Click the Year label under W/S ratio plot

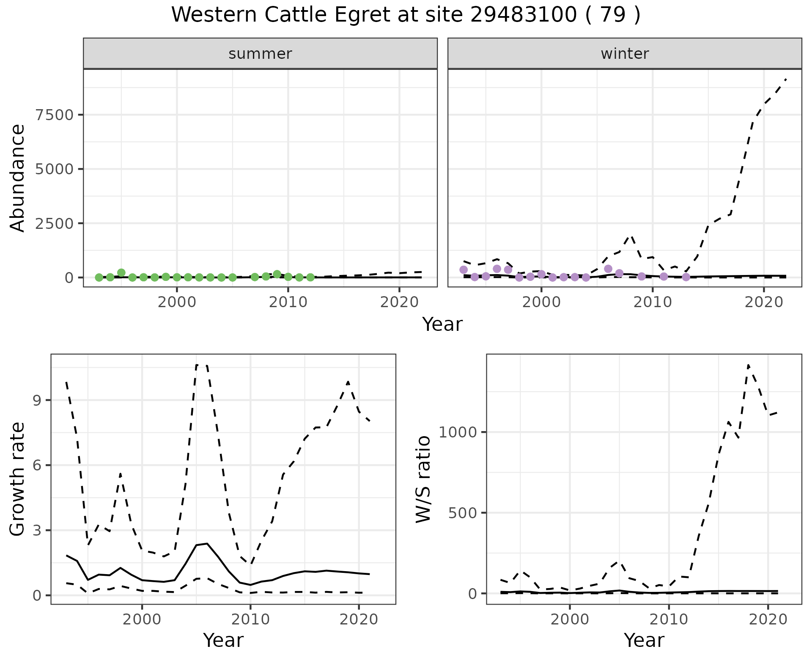coord(644,640)
